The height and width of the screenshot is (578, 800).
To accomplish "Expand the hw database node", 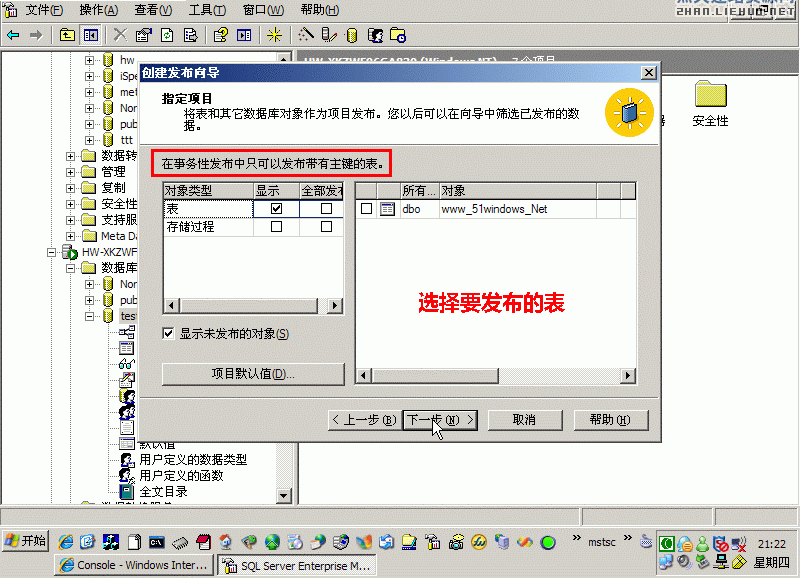I will [x=89, y=60].
